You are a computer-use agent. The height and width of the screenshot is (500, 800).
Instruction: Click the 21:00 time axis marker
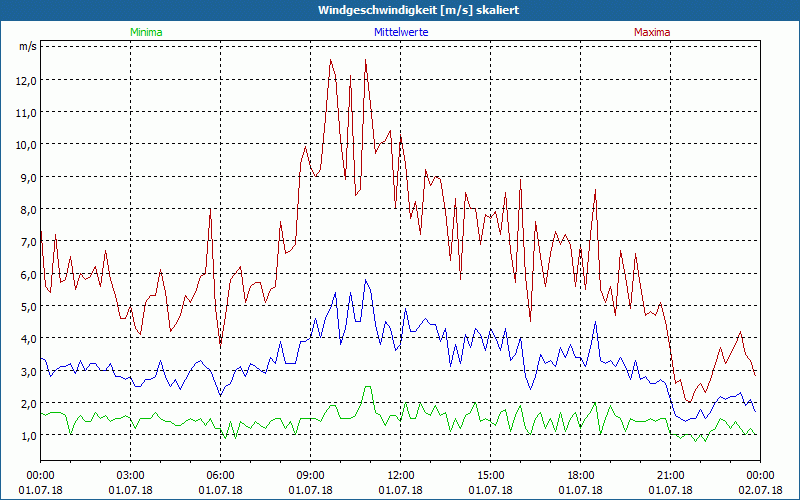point(671,475)
